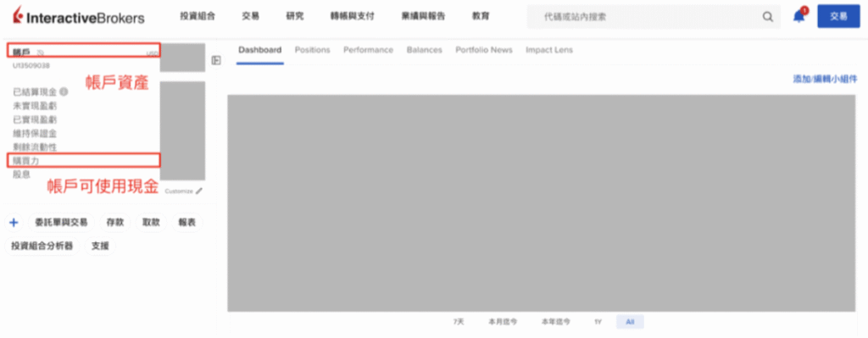Open the Impact Lens tab
The width and height of the screenshot is (868, 338).
[x=549, y=50]
